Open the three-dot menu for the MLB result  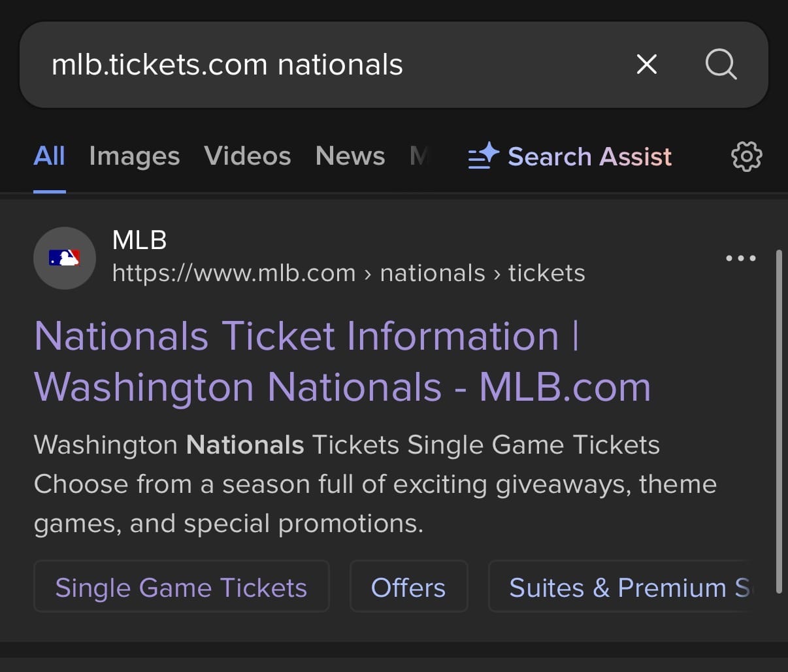740,258
